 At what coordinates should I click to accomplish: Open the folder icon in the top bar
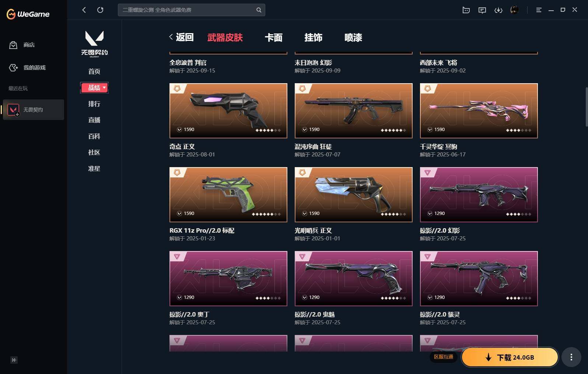click(466, 10)
